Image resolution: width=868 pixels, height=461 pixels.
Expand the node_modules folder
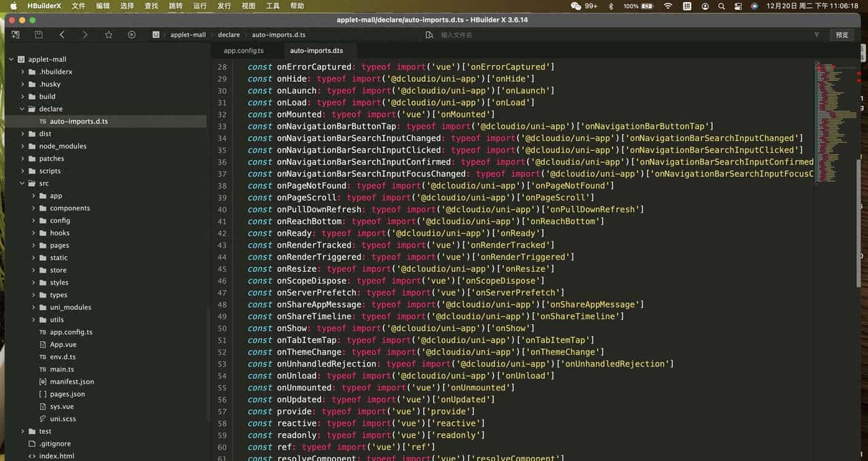point(23,146)
